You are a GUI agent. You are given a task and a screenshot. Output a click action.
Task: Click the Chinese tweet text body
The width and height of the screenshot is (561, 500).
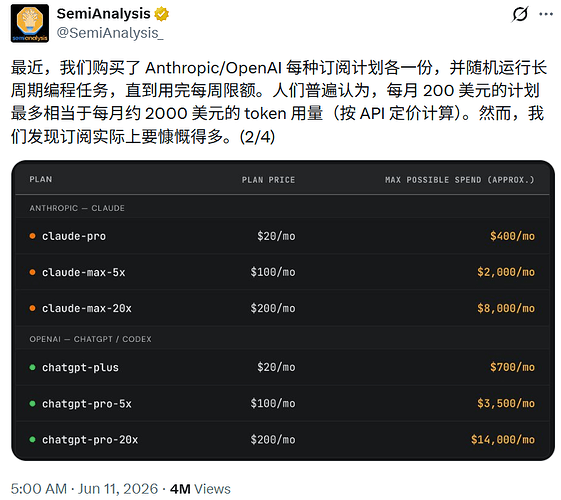[279, 102]
